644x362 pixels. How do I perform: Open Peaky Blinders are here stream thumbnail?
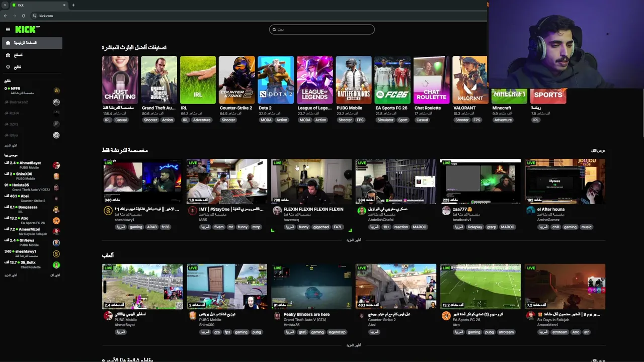[311, 287]
